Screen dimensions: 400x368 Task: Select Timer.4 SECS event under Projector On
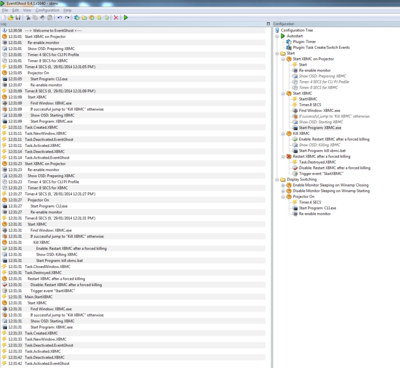[x=310, y=202]
